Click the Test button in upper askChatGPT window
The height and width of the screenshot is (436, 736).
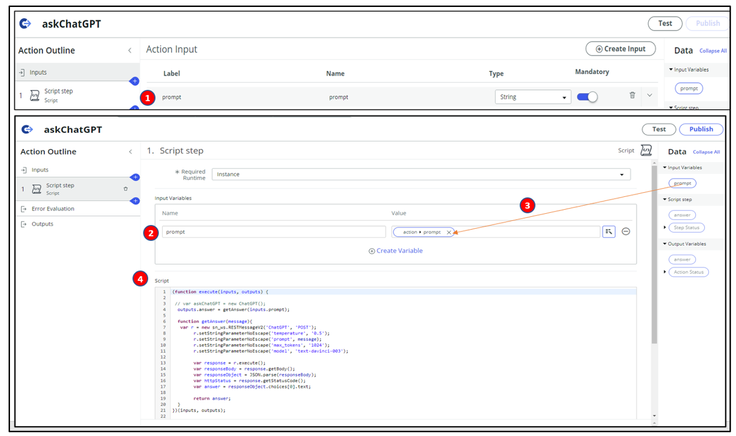[665, 23]
